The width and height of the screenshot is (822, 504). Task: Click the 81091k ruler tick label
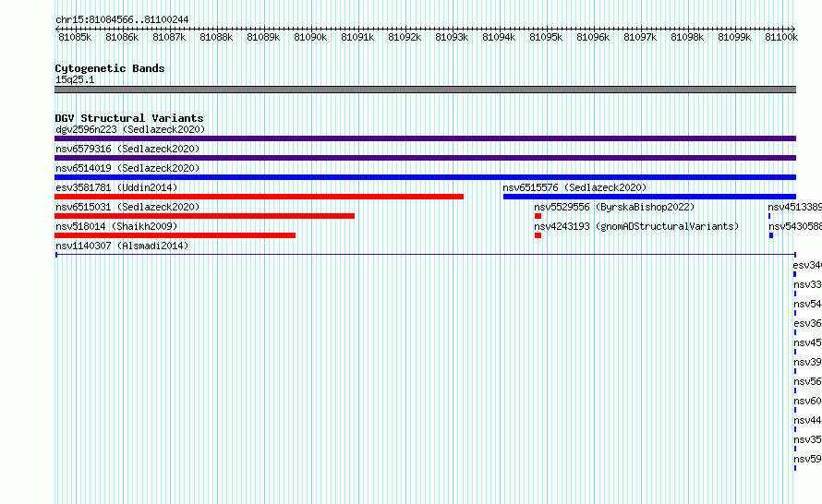coord(357,37)
